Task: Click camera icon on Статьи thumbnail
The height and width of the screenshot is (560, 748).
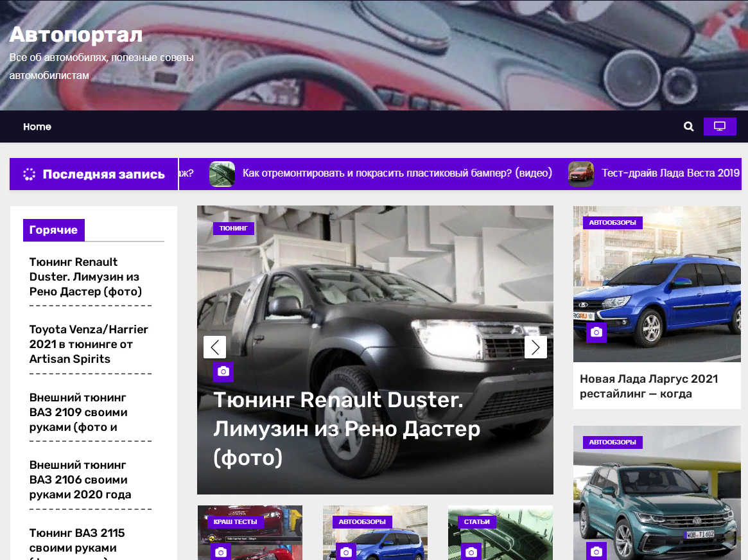Action: point(471,552)
